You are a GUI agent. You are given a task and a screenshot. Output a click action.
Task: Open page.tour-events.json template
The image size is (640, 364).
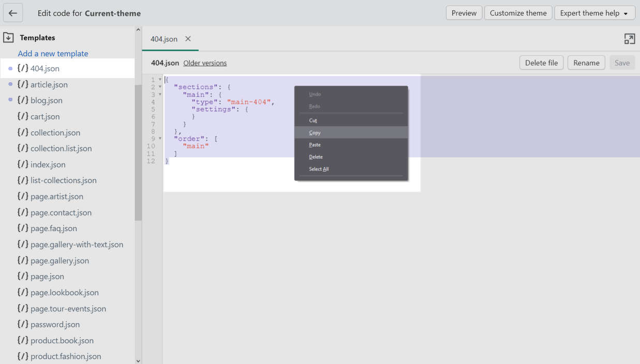[68, 309]
